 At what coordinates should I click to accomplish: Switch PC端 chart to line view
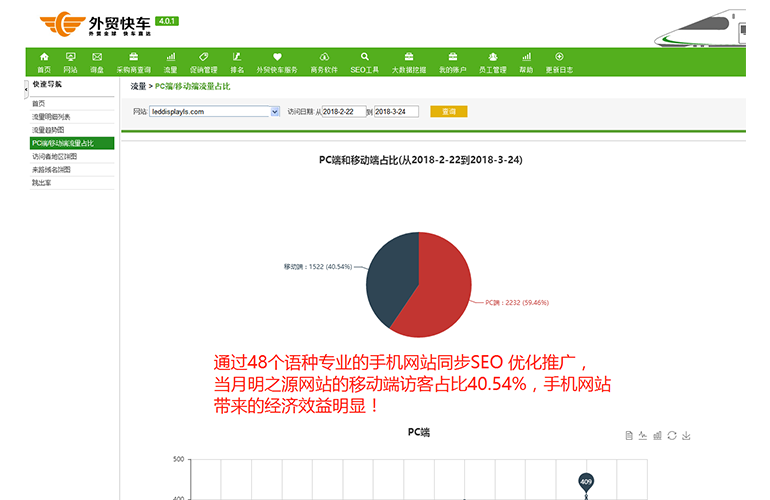coord(643,435)
